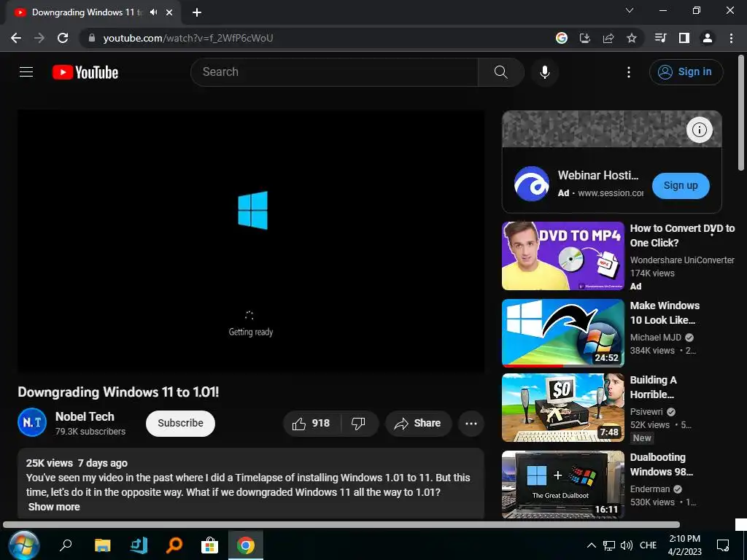Image resolution: width=747 pixels, height=560 pixels.
Task: Open the network icon in system tray
Action: [x=609, y=545]
